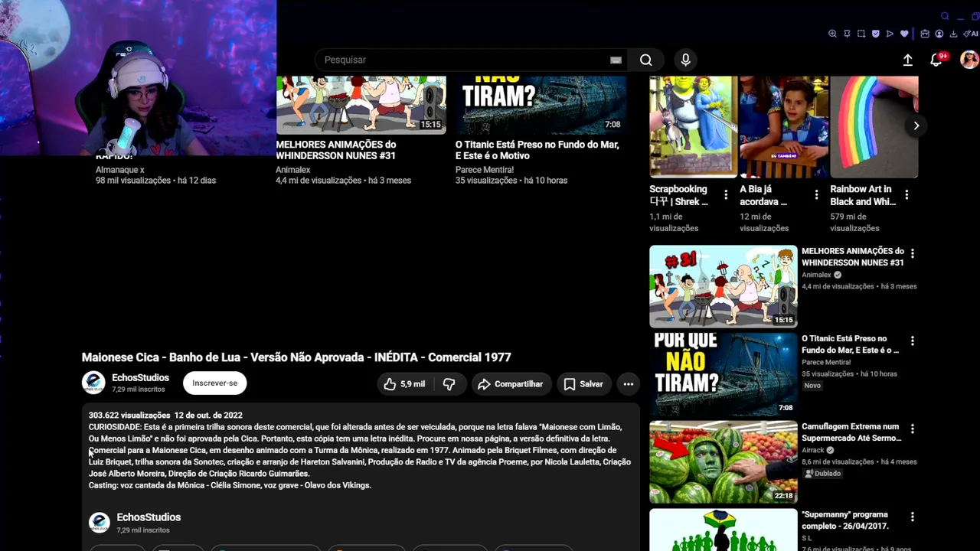The height and width of the screenshot is (551, 980).
Task: Open EchosStudios channel name near video title
Action: coord(140,378)
